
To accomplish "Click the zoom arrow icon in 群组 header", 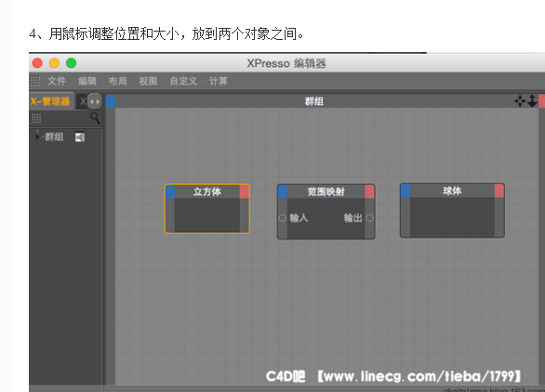I will pos(532,101).
